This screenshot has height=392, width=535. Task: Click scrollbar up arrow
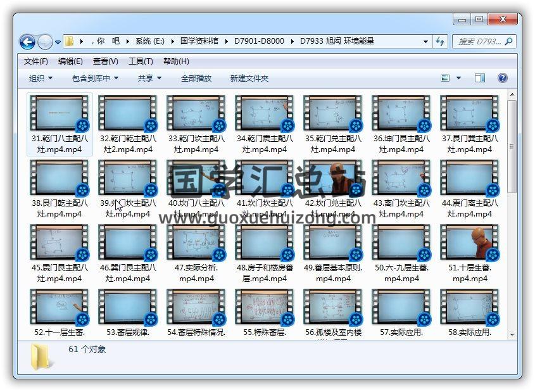(x=512, y=94)
